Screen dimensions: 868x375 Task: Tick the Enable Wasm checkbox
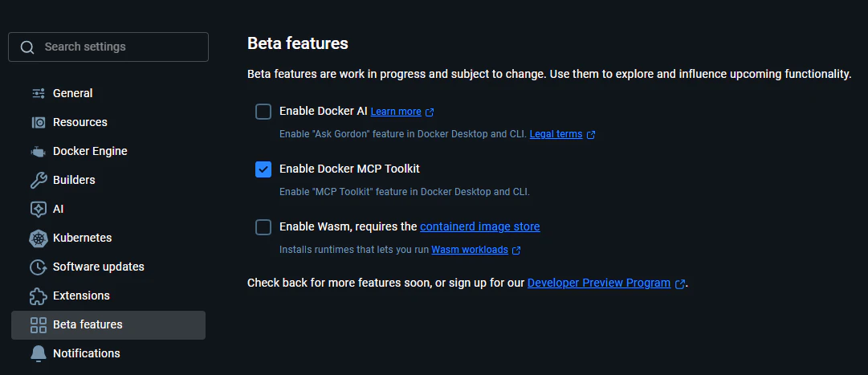coord(263,227)
